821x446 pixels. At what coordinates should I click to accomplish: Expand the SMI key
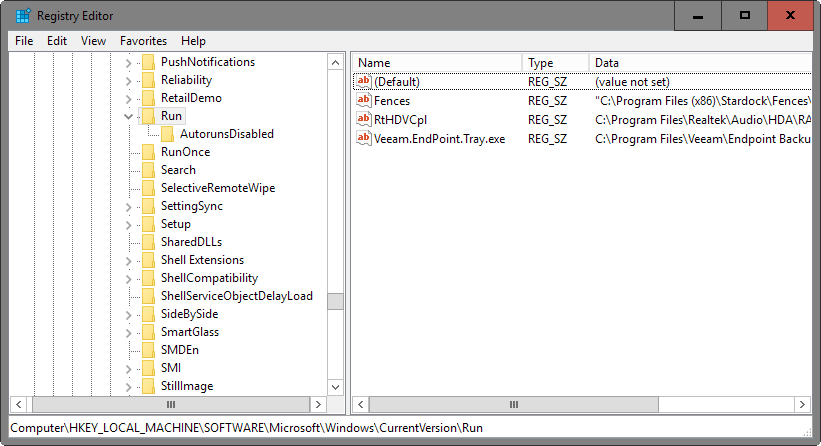point(128,369)
